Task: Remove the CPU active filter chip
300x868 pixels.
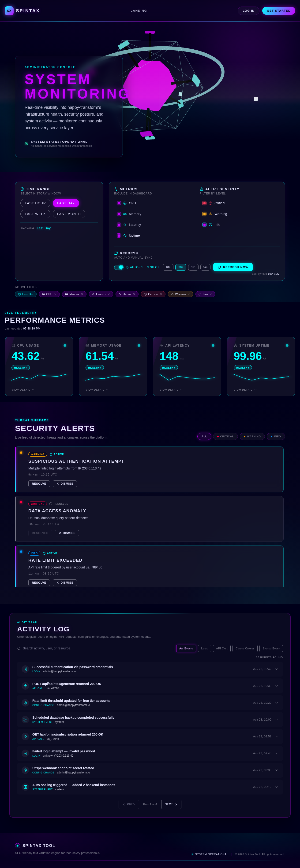Action: [x=55, y=294]
